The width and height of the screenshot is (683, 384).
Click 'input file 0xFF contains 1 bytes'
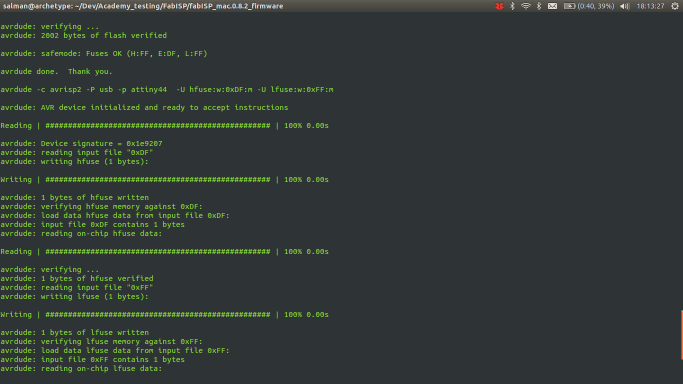coord(92,360)
